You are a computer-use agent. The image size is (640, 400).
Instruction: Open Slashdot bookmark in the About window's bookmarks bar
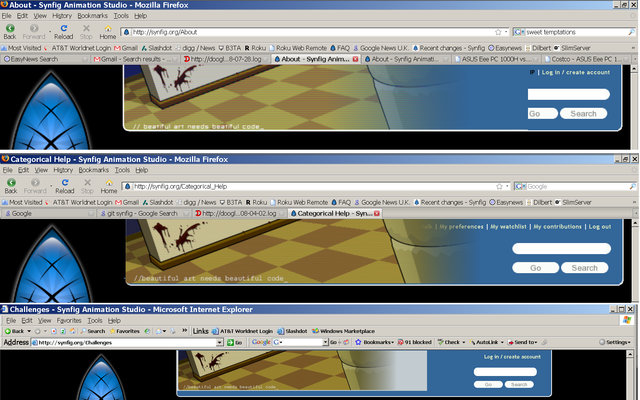pos(156,48)
